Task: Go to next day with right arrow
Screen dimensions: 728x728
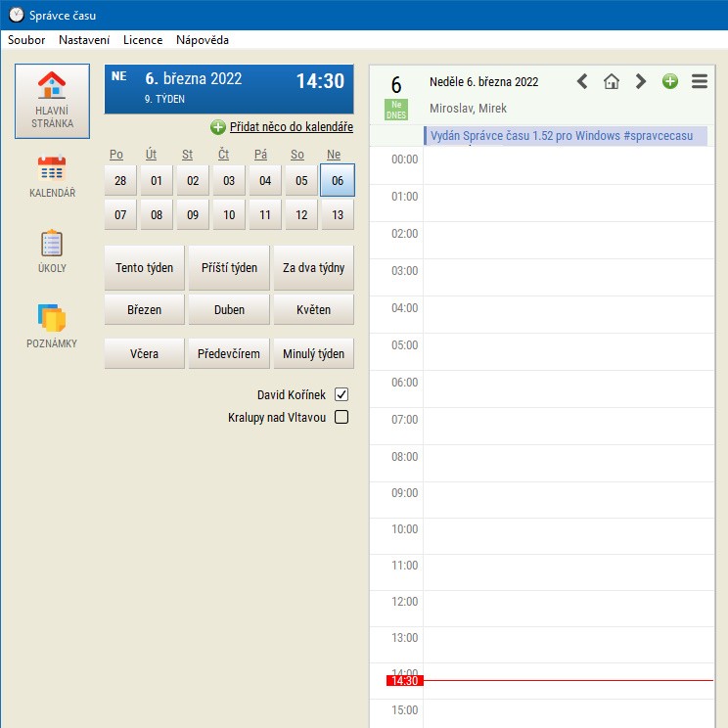Action: point(641,81)
